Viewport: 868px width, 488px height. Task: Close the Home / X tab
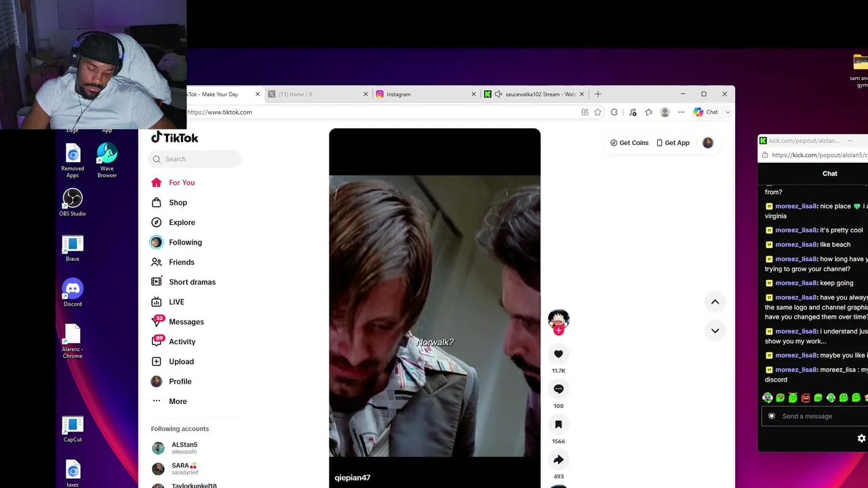pyautogui.click(x=366, y=94)
